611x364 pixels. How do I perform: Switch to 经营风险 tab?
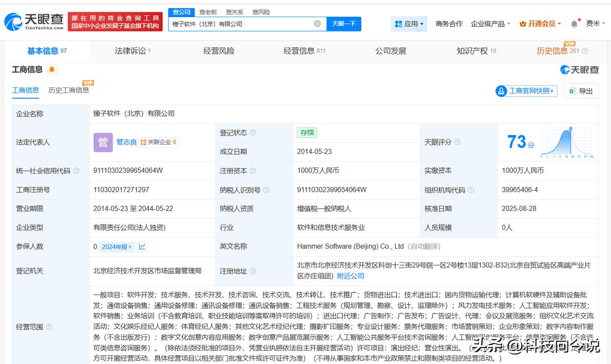(219, 51)
